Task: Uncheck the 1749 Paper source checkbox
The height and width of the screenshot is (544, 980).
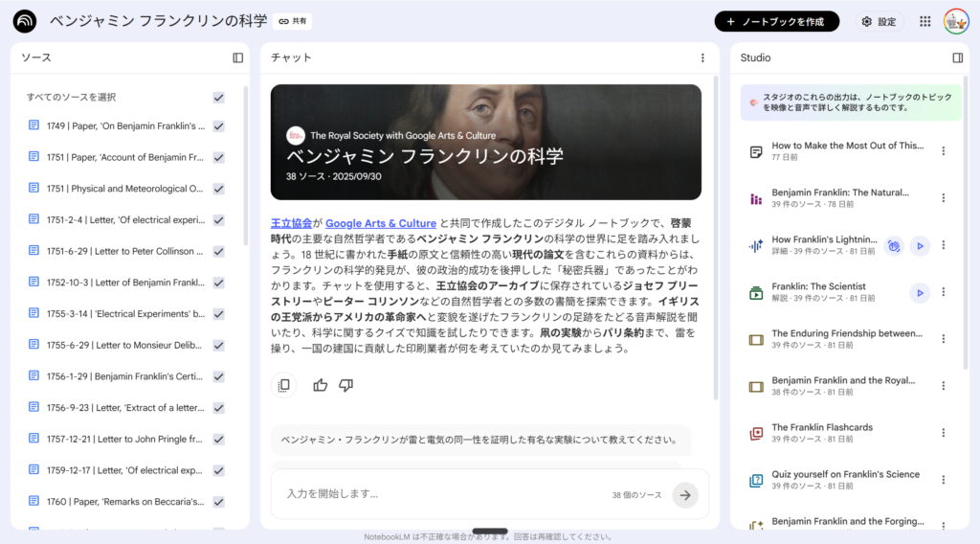Action: pyautogui.click(x=218, y=126)
